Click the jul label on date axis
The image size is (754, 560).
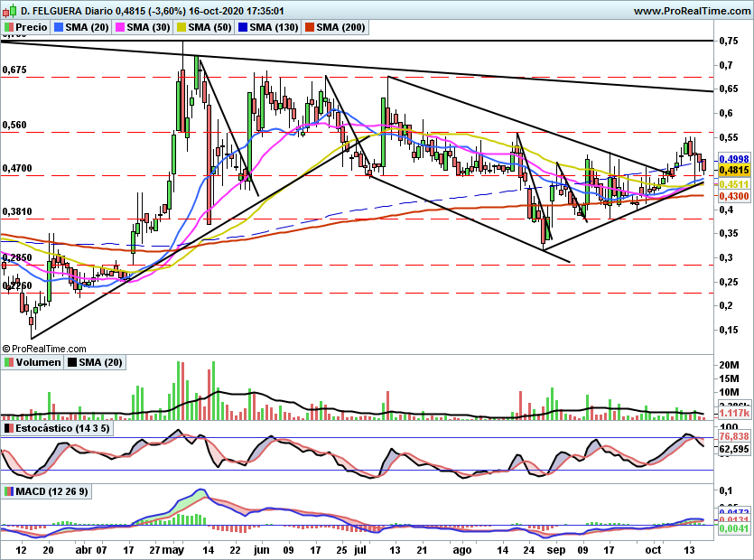(359, 549)
